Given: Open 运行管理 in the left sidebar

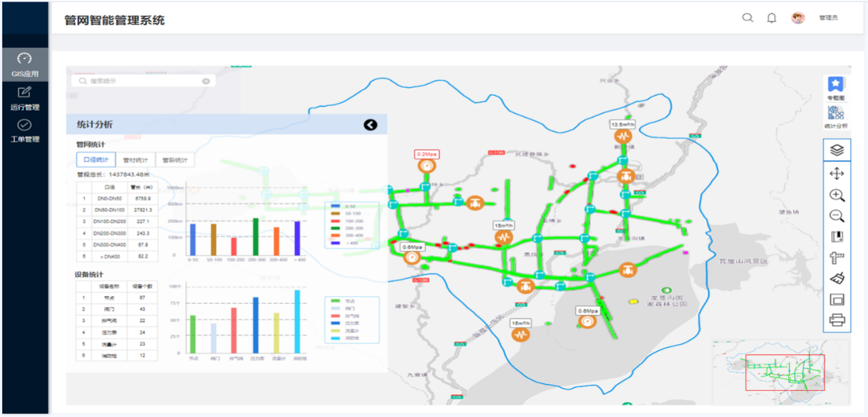Looking at the screenshot, I should click(25, 98).
